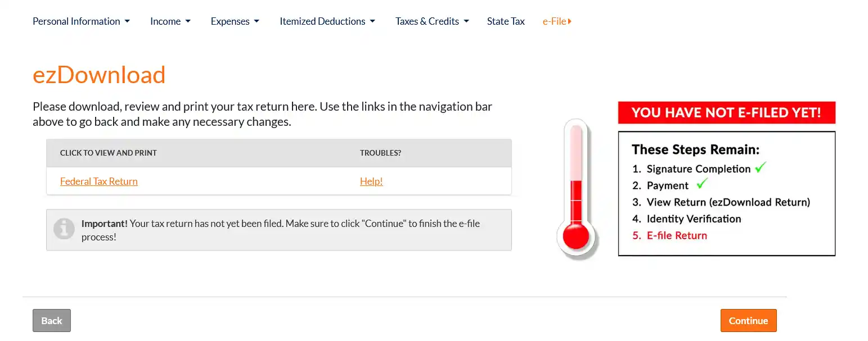
Task: Click the Help! link under Troubles
Action: click(371, 181)
